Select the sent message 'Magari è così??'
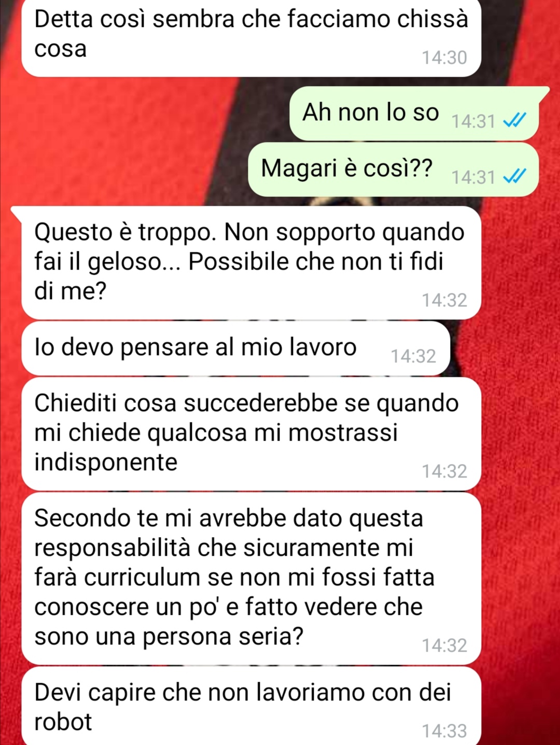 [394, 169]
